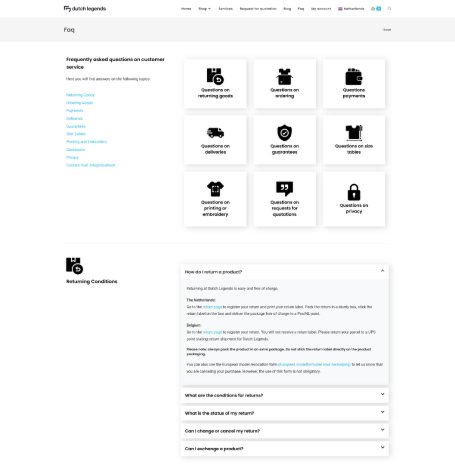The width and height of the screenshot is (455, 465).
Task: Expand 'What are the conditions for returns?'
Action: [285, 395]
